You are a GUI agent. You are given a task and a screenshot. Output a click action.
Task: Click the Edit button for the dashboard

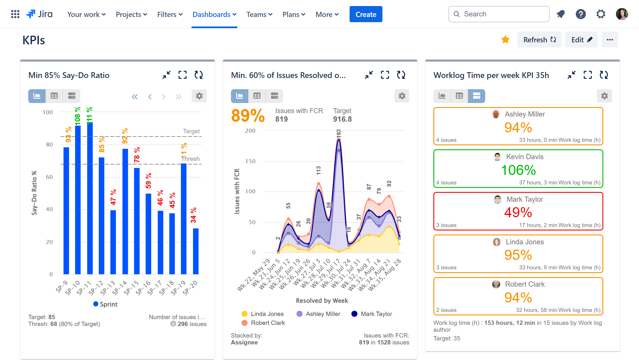click(581, 39)
